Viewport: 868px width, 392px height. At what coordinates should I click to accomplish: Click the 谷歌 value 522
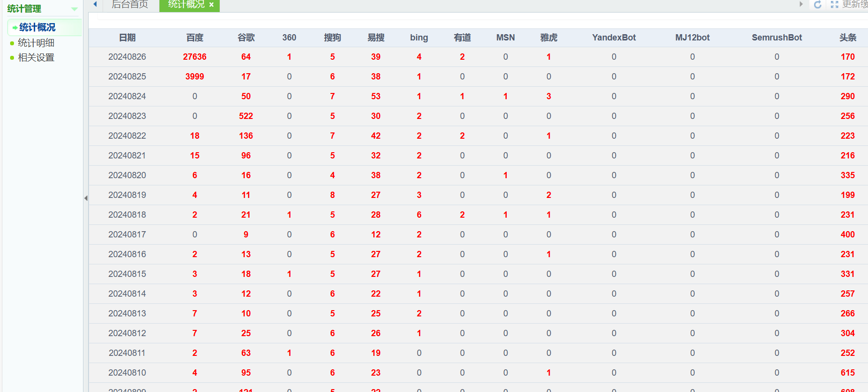(x=246, y=116)
